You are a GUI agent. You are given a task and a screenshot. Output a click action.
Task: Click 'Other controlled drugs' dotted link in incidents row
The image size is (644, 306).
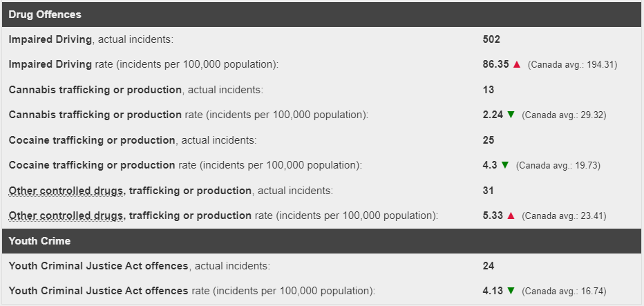point(66,191)
